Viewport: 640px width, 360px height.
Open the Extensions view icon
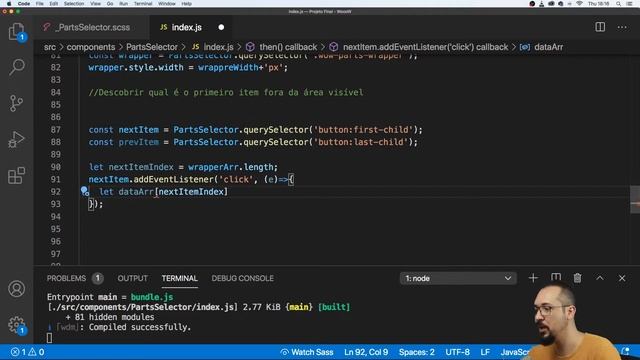[16, 176]
